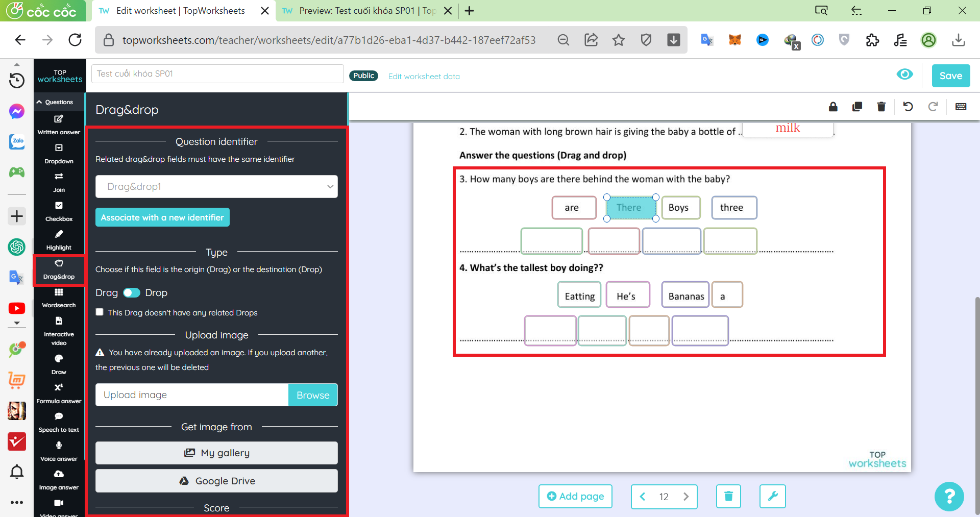Screen dimensions: 980x517
Task: Click the lock icon in editor toolbar
Action: click(833, 107)
